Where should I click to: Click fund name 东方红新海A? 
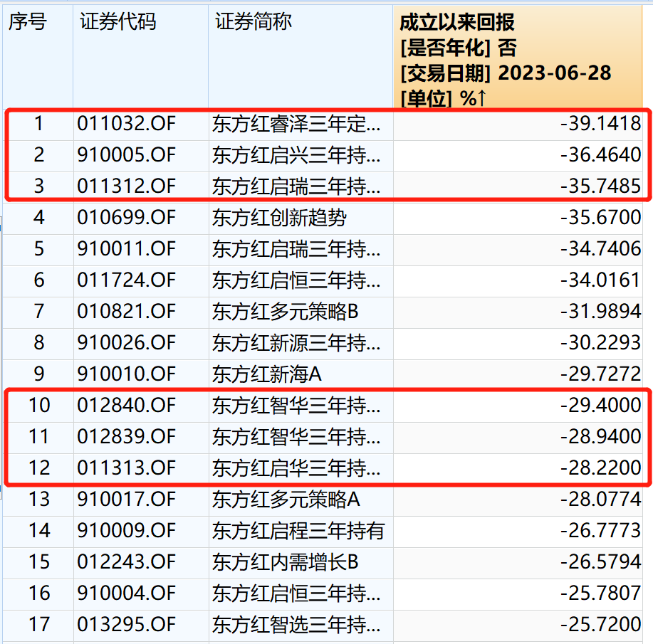[267, 374]
